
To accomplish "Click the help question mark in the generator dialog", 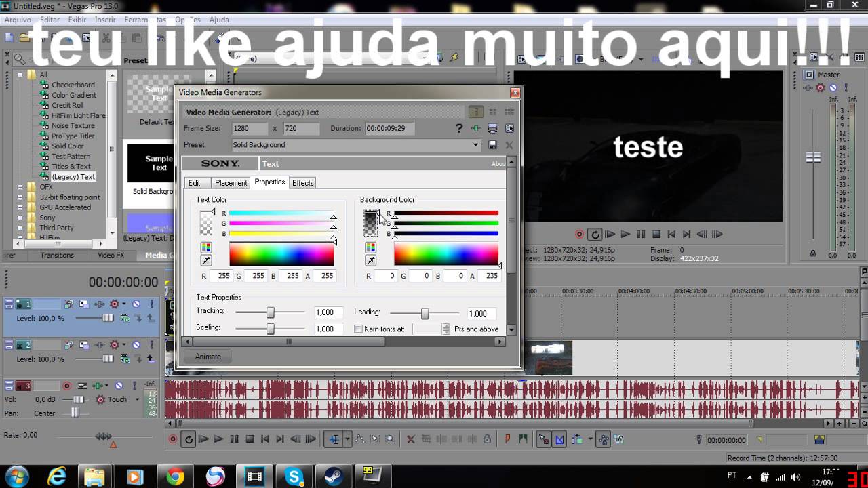I will (459, 128).
